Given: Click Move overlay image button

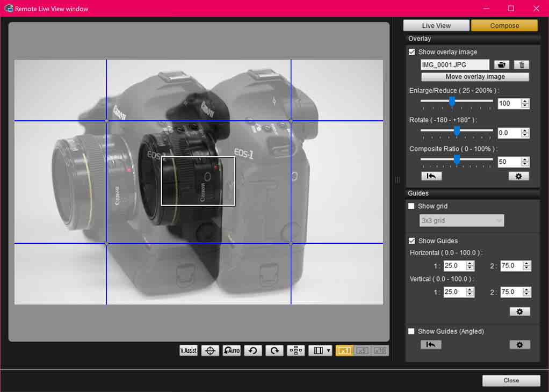Looking at the screenshot, I should (x=475, y=77).
